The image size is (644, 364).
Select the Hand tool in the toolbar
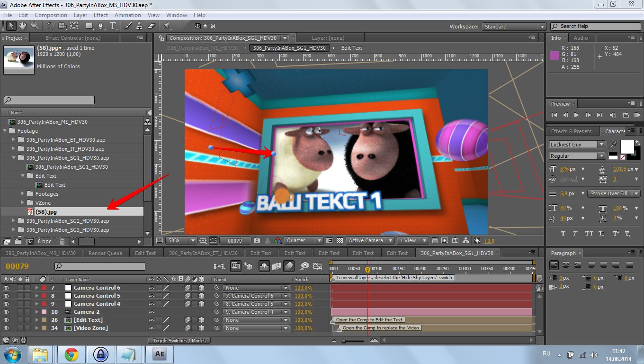click(x=23, y=26)
